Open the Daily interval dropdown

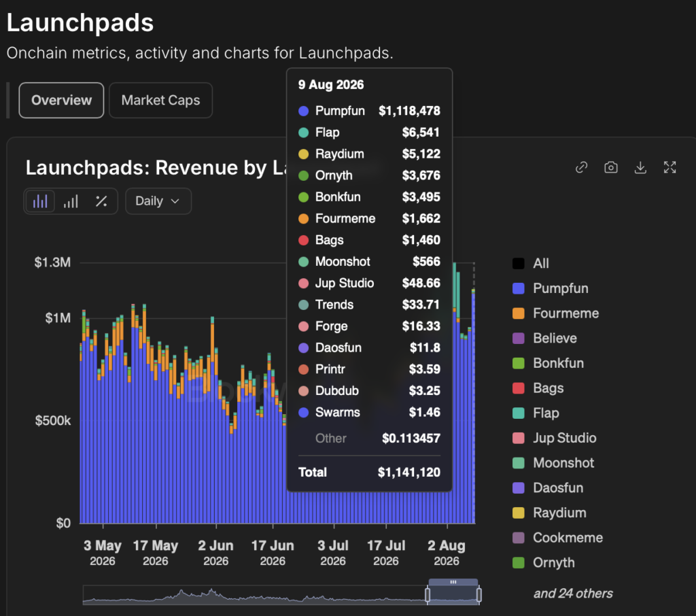pyautogui.click(x=158, y=201)
